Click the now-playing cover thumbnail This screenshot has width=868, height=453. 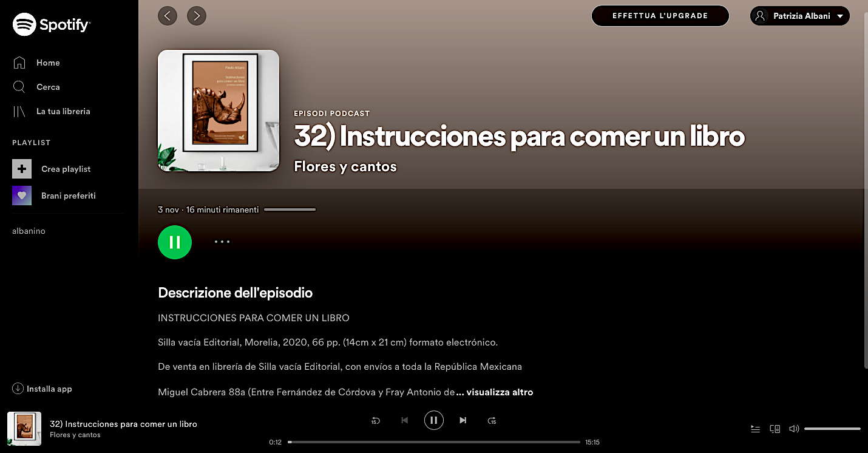(24, 429)
